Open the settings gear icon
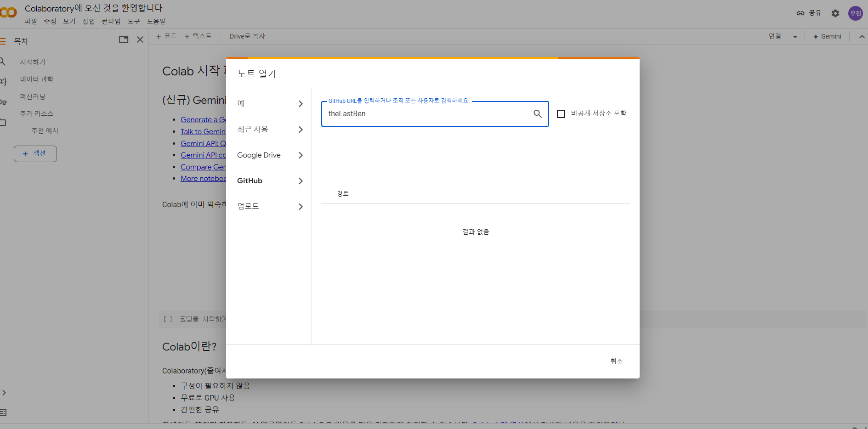This screenshot has height=429, width=868. pos(835,13)
